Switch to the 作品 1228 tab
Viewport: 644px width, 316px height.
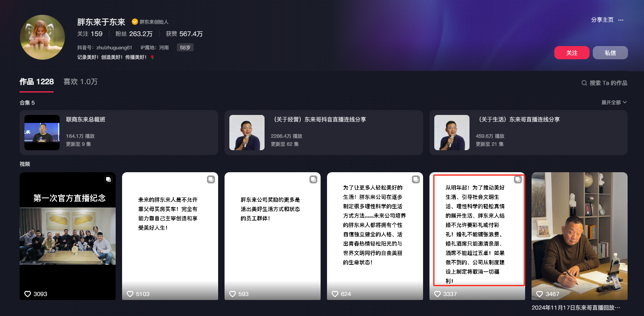(x=36, y=82)
